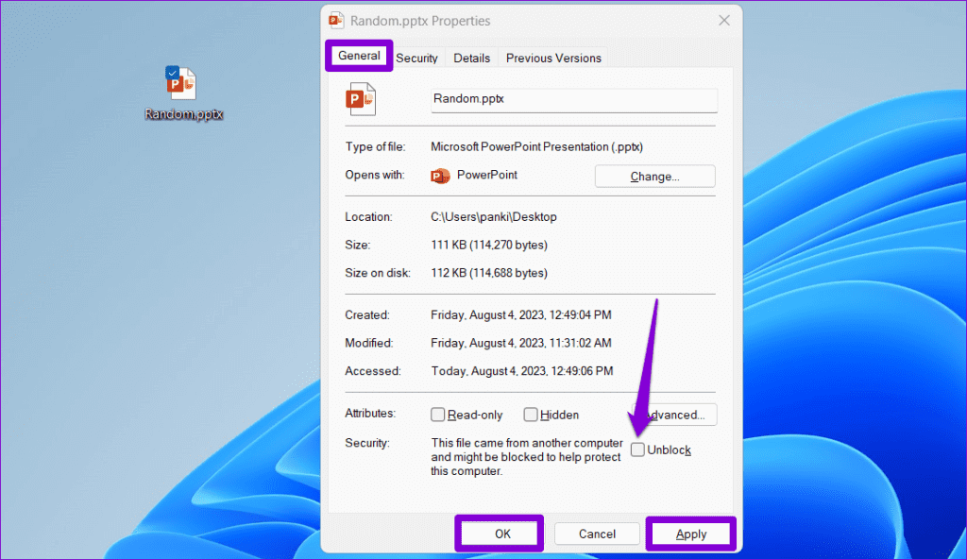Click the Modified date 11:31:02 AM

[x=521, y=343]
